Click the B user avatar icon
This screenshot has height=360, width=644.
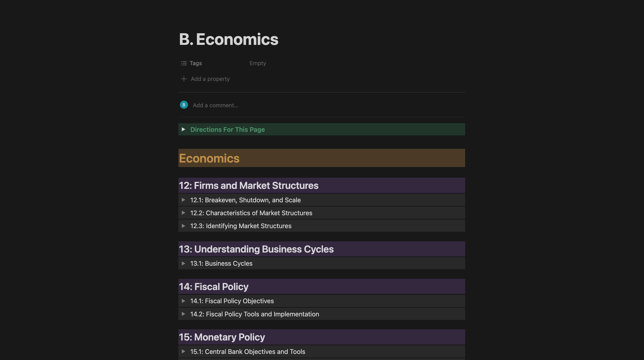click(184, 105)
